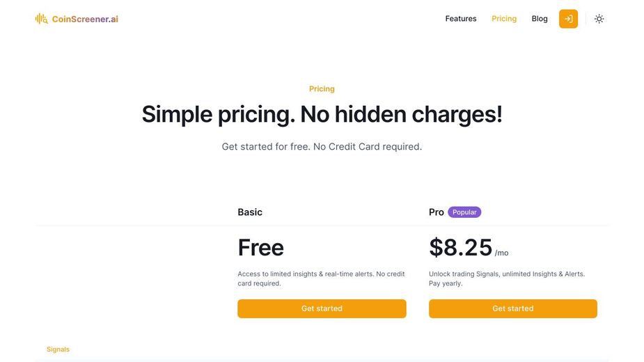
Task: Click the Signals section label
Action: coord(58,349)
